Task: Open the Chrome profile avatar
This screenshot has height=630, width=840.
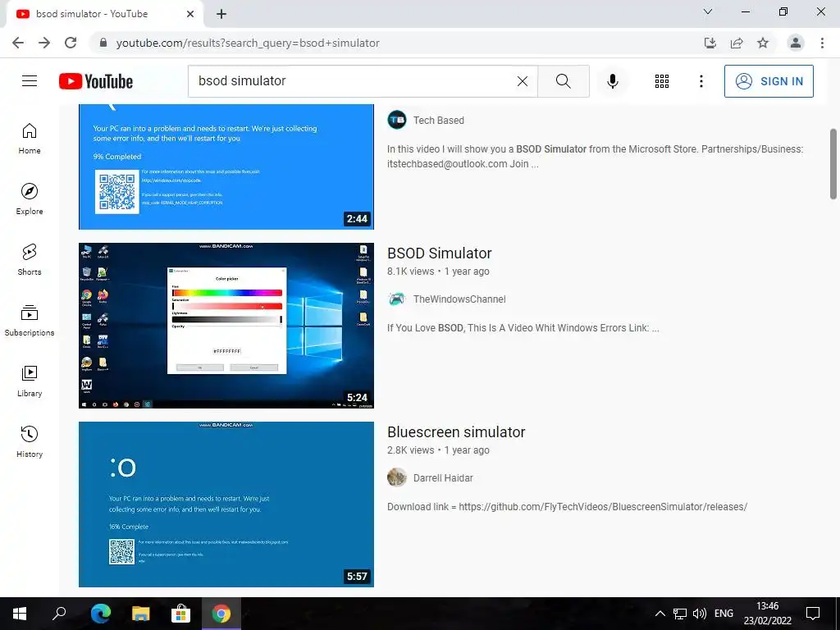Action: tap(796, 43)
